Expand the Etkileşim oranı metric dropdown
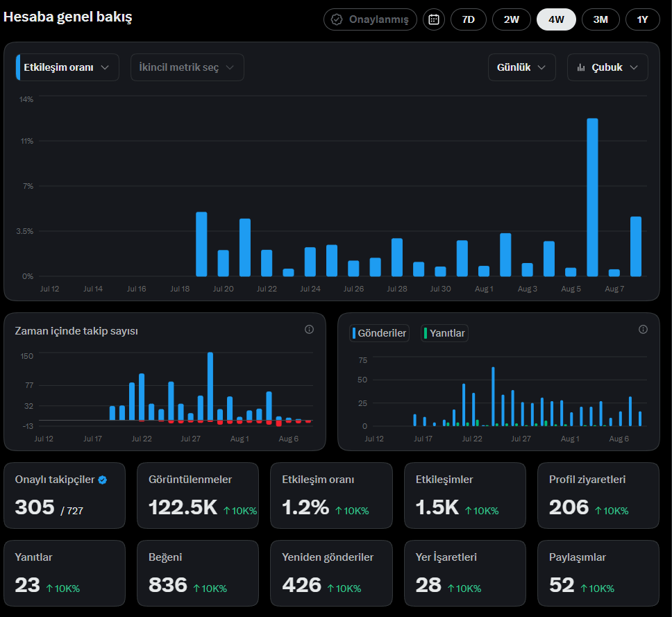This screenshot has height=617, width=672. (67, 67)
